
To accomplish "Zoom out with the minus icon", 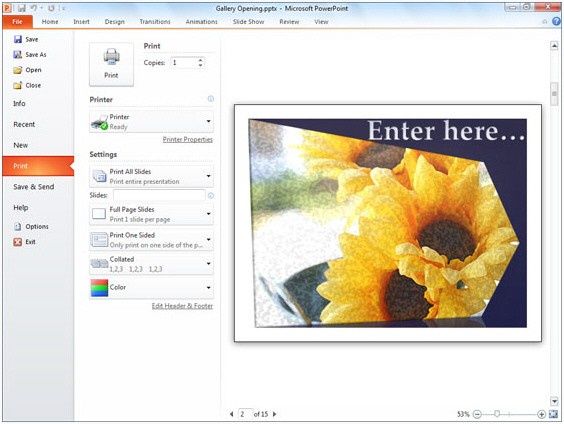I will [x=477, y=414].
